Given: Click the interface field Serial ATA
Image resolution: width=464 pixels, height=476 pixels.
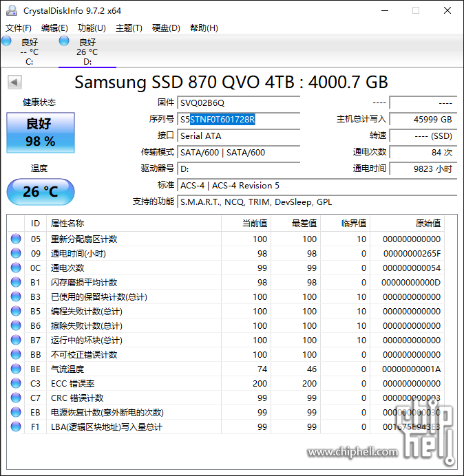Looking at the screenshot, I should (x=238, y=136).
